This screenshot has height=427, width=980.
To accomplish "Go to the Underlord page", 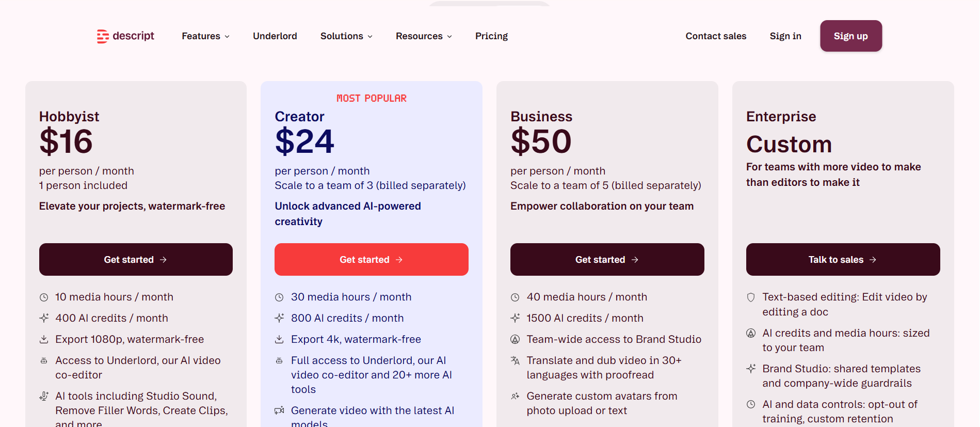I will pos(275,36).
